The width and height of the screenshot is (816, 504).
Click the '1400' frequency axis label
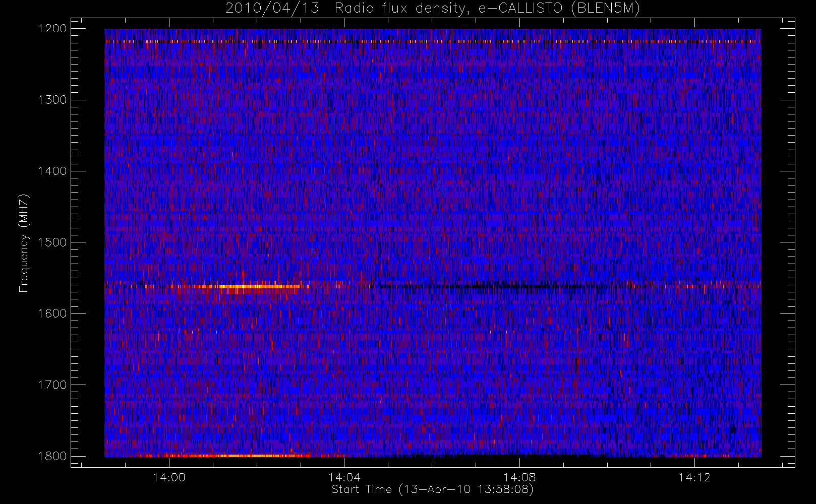tap(52, 171)
